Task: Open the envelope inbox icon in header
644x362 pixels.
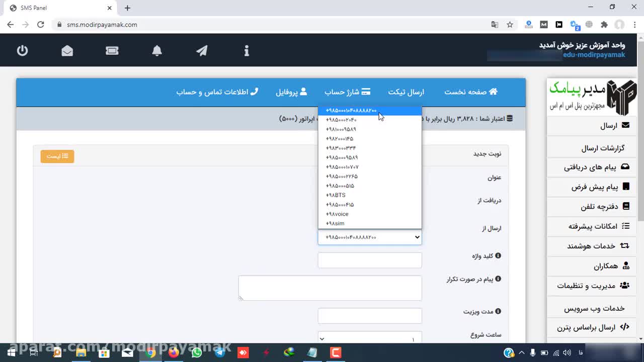Action: pyautogui.click(x=67, y=50)
